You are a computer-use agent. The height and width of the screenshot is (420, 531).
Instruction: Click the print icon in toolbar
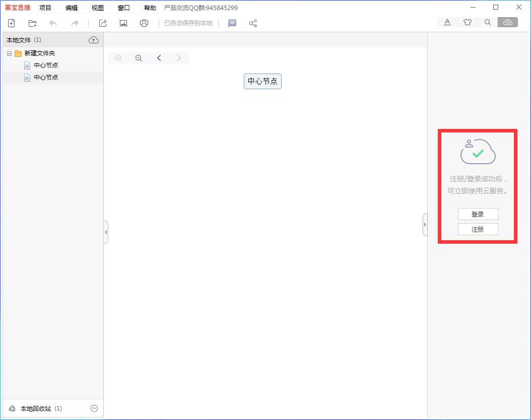click(144, 23)
